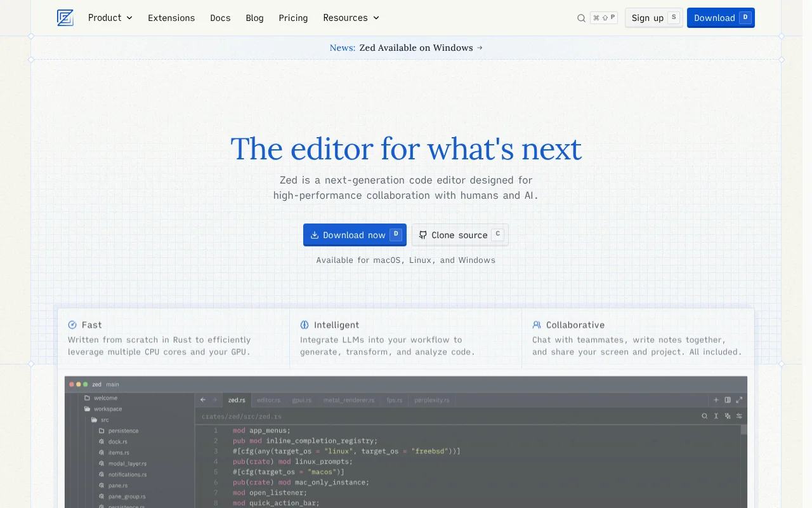Click the back arrow in the editor tab bar

(x=203, y=400)
